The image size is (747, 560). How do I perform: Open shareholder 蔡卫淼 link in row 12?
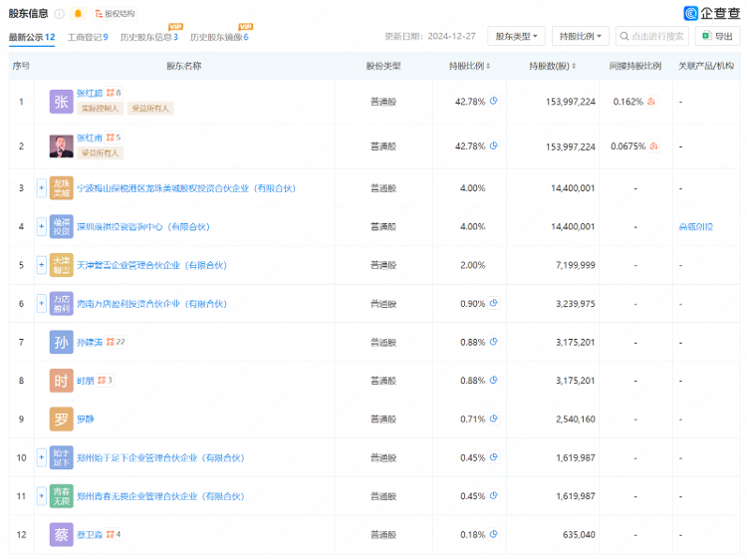pos(90,535)
